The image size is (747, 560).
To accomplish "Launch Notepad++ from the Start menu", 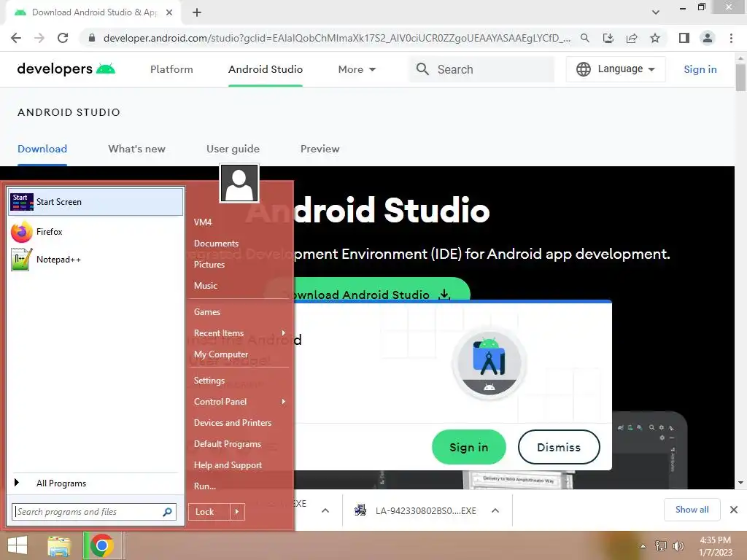I will (96, 260).
